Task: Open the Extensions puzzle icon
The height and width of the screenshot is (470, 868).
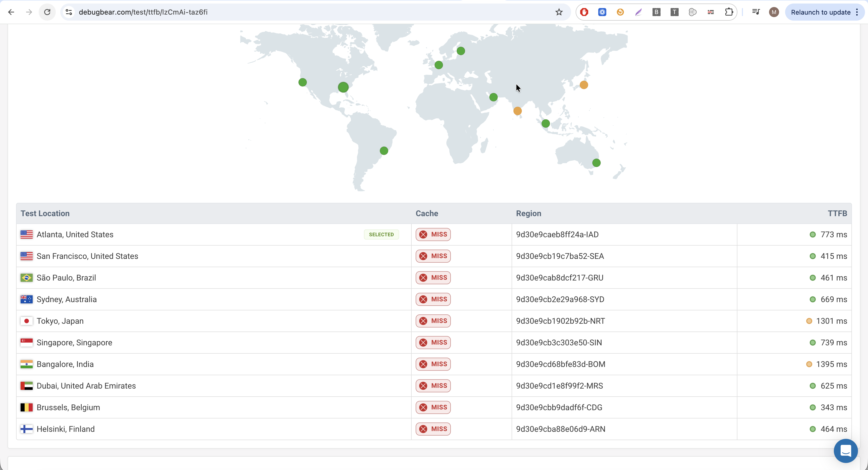Action: tap(729, 12)
